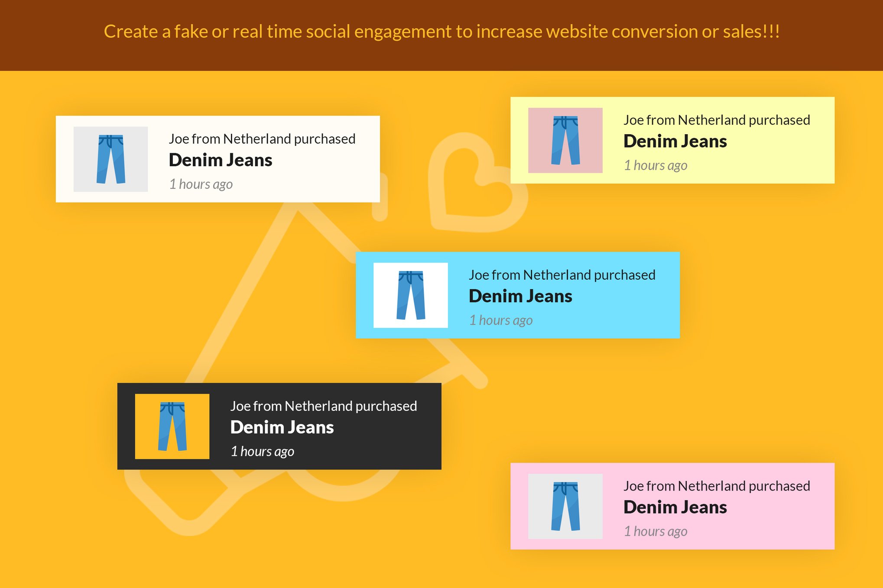Click "Denim Jeans" title in white card
Viewport: 883px width, 588px height.
tap(221, 160)
